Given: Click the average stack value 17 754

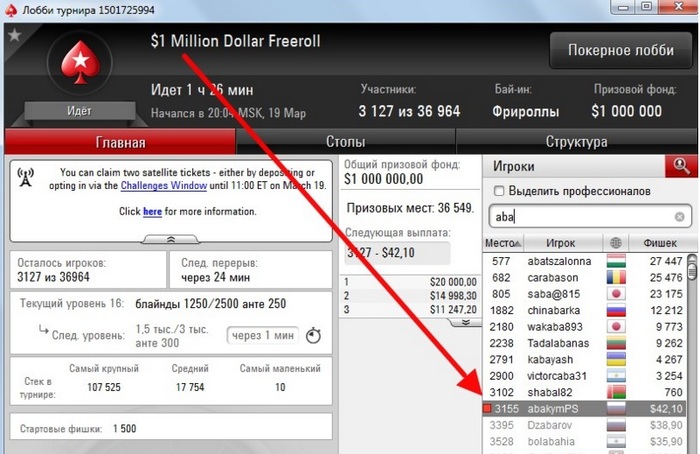Looking at the screenshot, I should point(190,387).
